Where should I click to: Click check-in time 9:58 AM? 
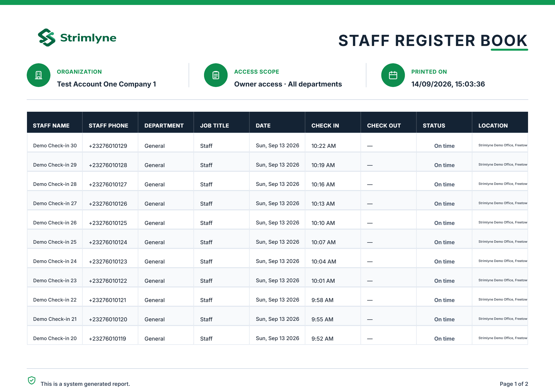point(322,300)
